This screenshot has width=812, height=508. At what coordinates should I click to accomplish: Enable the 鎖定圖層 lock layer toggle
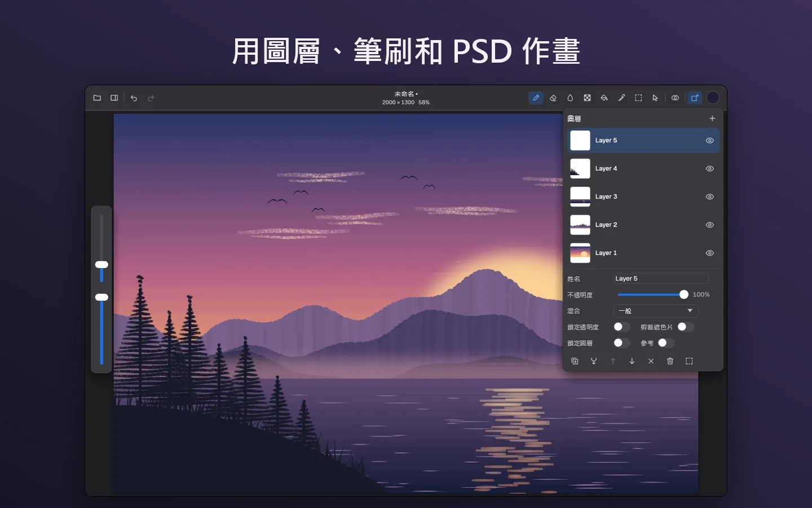(x=621, y=343)
